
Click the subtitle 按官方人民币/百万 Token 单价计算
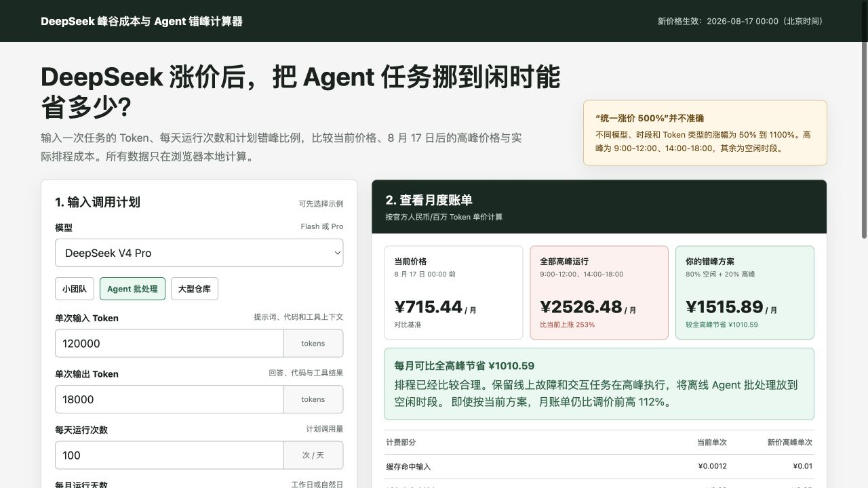(x=443, y=217)
